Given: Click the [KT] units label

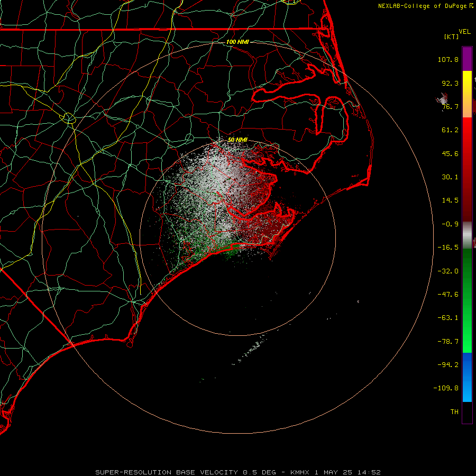Looking at the screenshot, I should 452,36.
